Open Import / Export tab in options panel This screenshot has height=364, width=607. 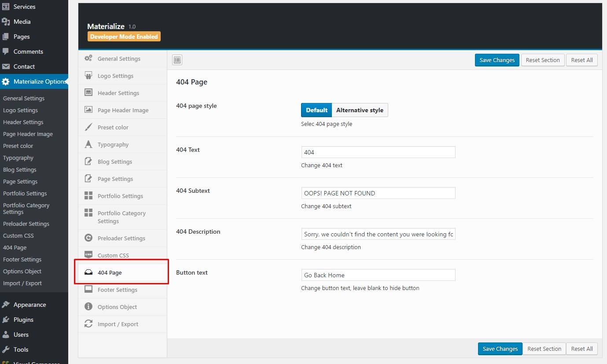[x=123, y=324]
